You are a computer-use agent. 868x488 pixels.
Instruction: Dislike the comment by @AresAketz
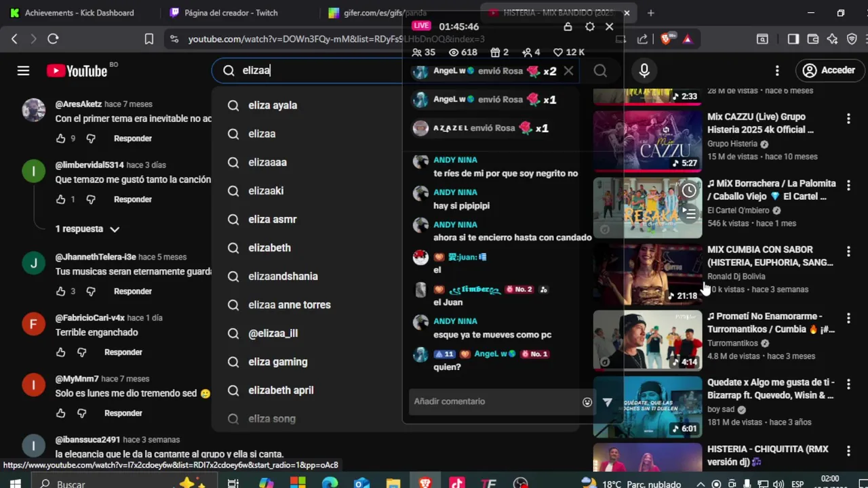click(91, 138)
